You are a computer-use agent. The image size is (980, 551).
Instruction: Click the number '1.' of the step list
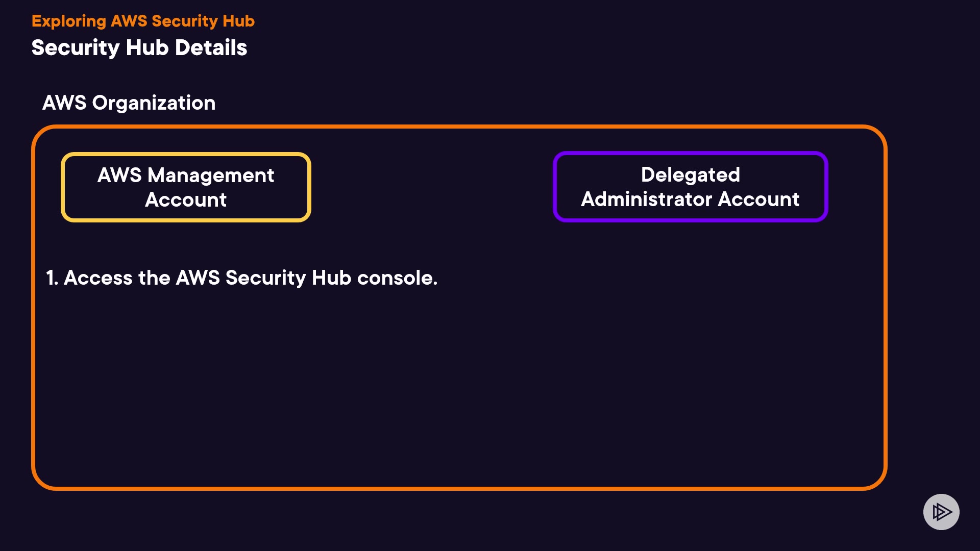point(52,278)
